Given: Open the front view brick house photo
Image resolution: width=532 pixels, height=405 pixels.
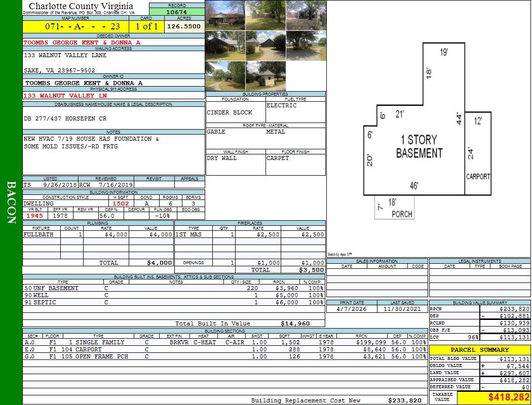Looking at the screenshot, I should click(225, 15).
